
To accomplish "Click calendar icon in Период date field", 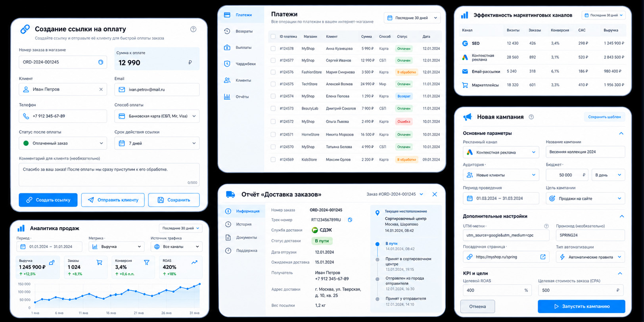I will coord(23,247).
